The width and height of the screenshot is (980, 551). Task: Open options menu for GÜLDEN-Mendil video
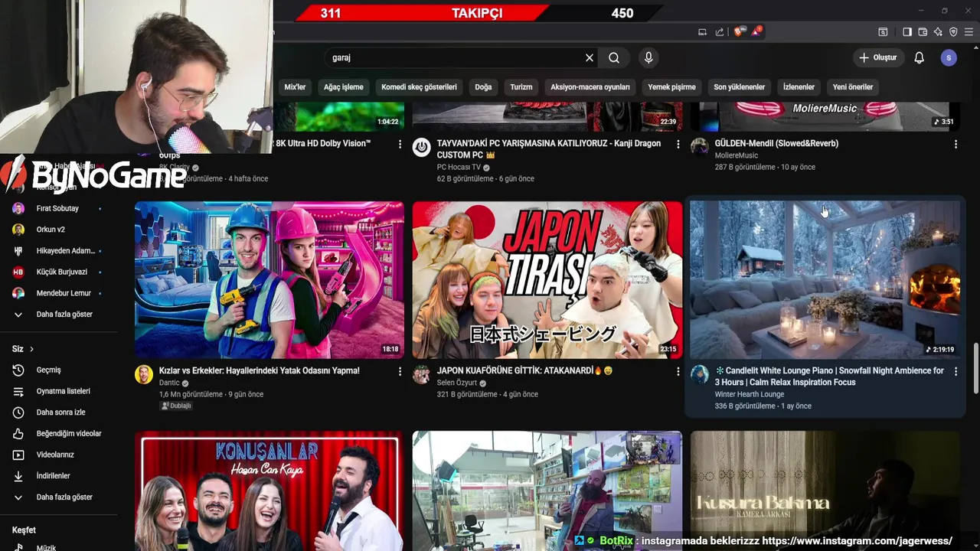click(955, 144)
